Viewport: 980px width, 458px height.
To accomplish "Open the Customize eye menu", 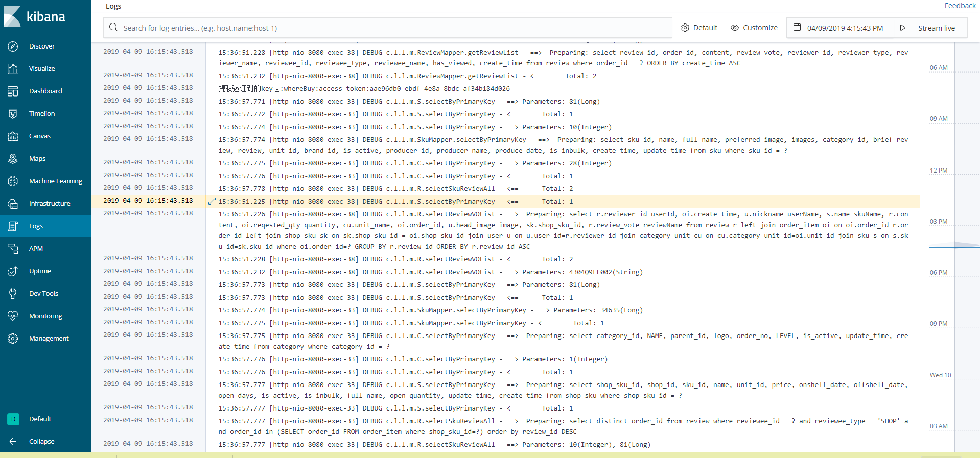I will tap(754, 28).
